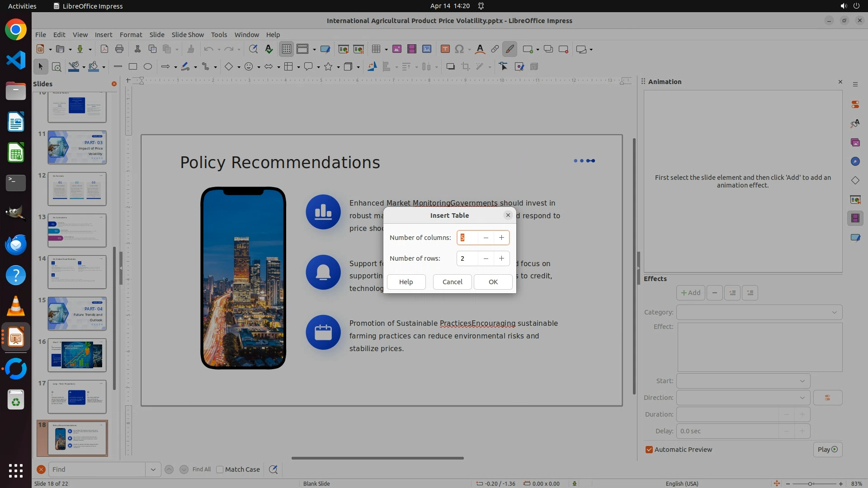Click Cancel in Insert Table dialog

tap(452, 282)
